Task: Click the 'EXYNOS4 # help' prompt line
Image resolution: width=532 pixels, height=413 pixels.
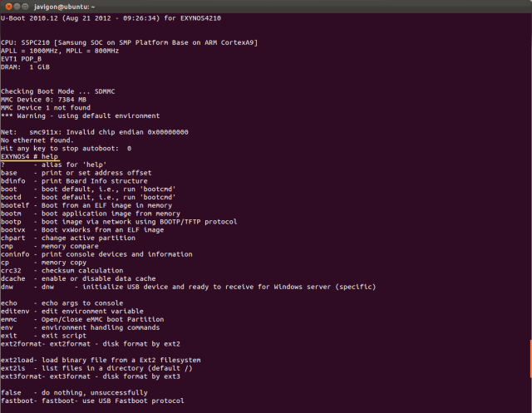Action: (x=35, y=156)
